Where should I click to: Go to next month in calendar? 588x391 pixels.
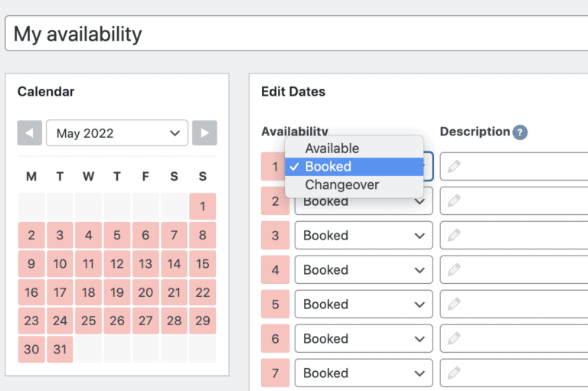pos(204,132)
